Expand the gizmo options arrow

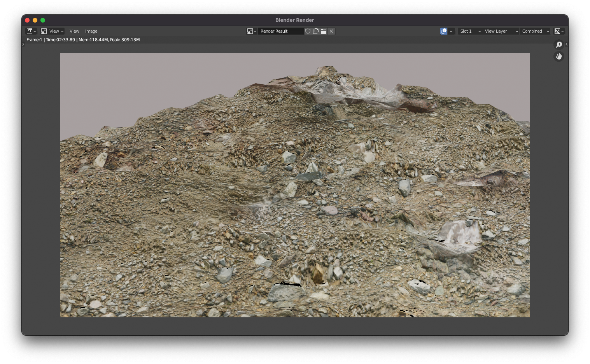451,31
